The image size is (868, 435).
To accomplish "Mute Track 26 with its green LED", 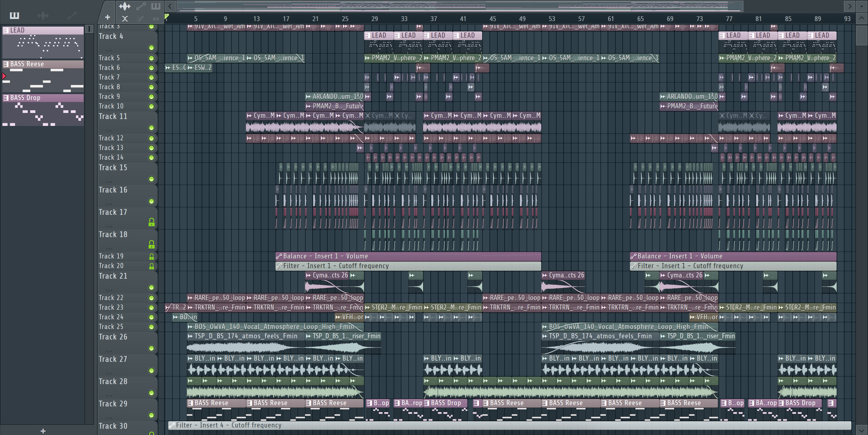I will click(152, 349).
